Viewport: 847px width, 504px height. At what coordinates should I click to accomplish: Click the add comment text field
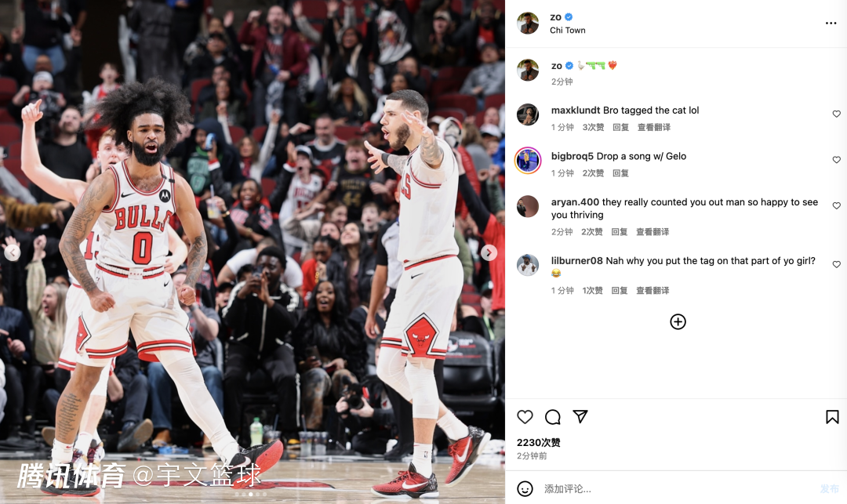[x=678, y=489]
